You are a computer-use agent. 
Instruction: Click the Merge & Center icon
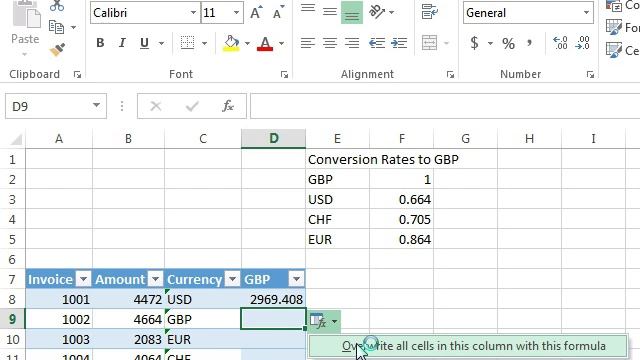[429, 43]
